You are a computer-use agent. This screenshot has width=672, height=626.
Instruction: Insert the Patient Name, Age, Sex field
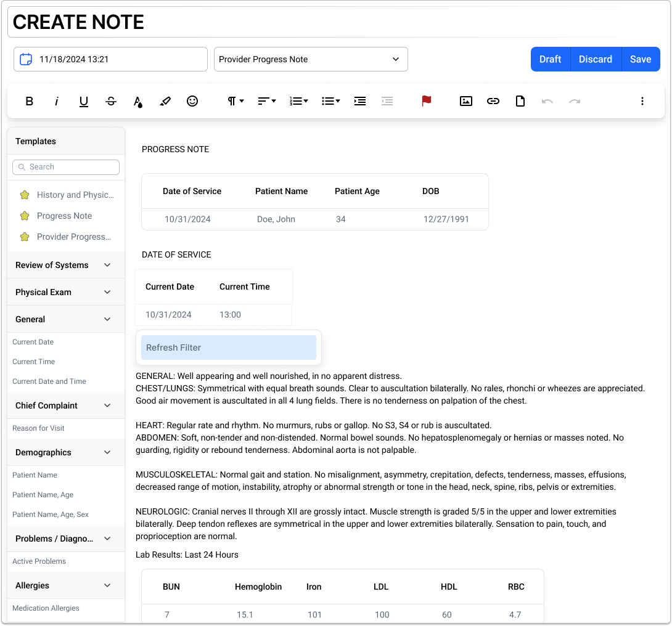tap(51, 514)
